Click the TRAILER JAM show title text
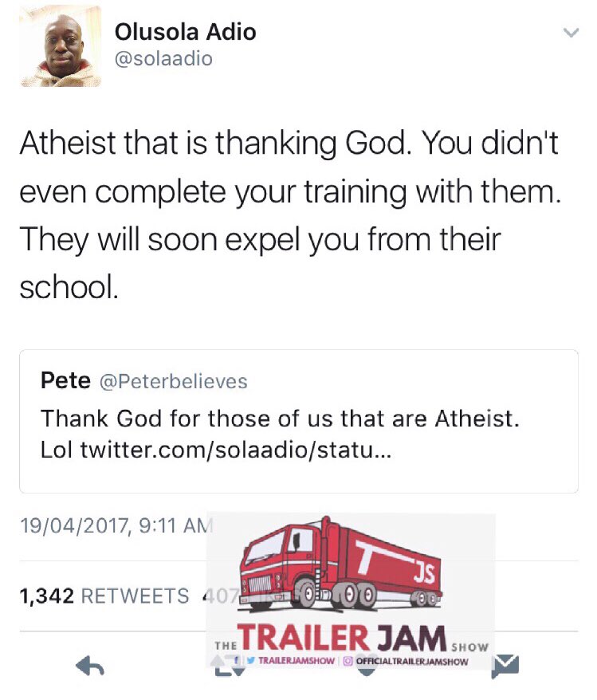The height and width of the screenshot is (700, 597). click(342, 638)
